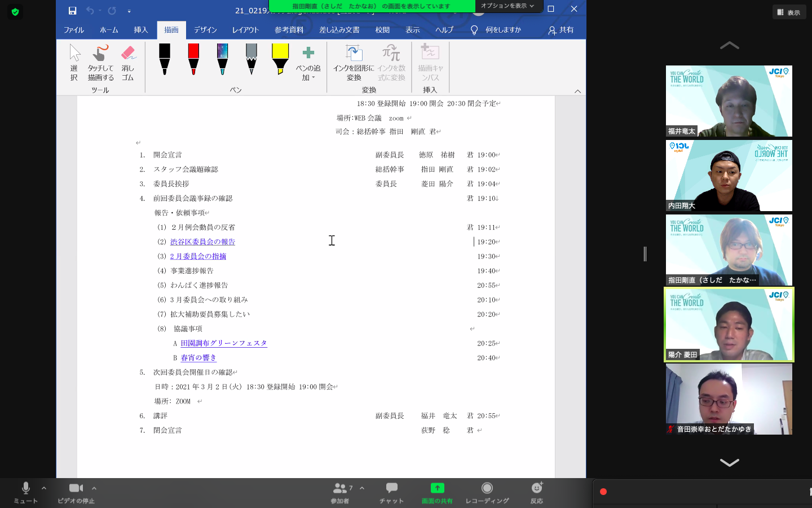Screen dimensions: 812x508
Task: Click the 内田翔大 participant video thumbnail
Action: (729, 176)
